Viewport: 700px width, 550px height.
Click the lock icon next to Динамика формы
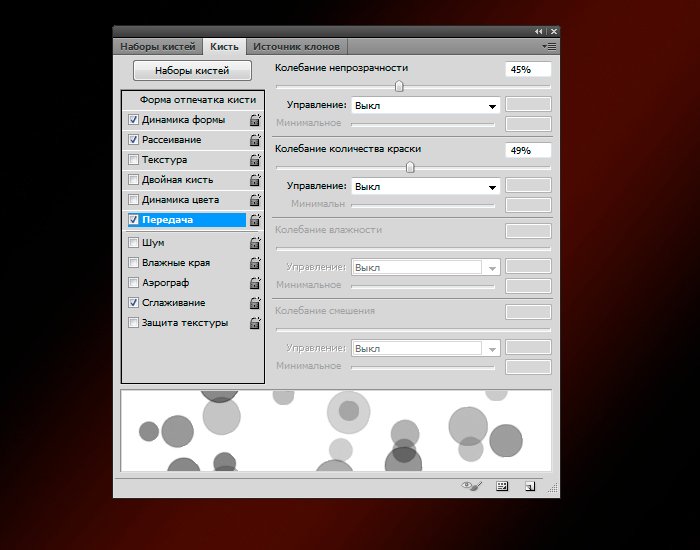[x=254, y=120]
